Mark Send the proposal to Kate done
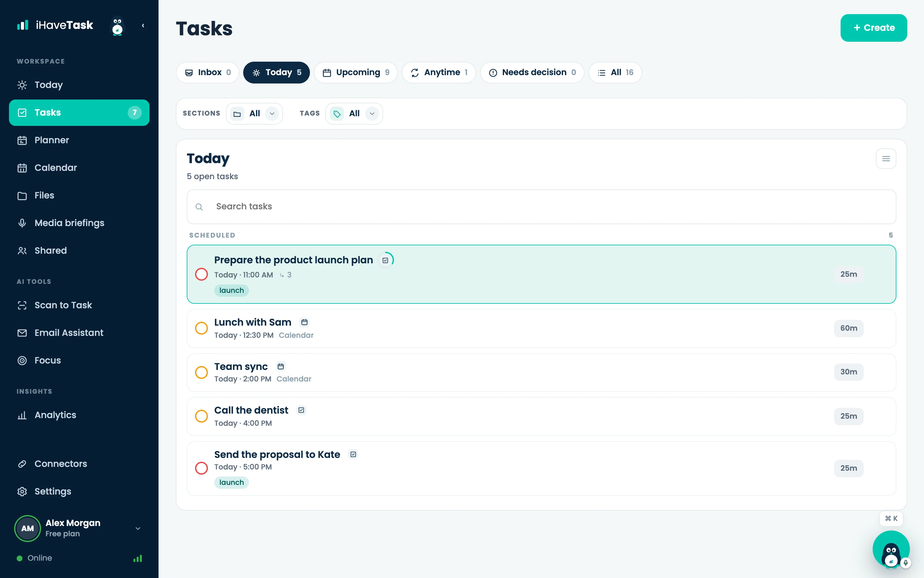 point(201,468)
